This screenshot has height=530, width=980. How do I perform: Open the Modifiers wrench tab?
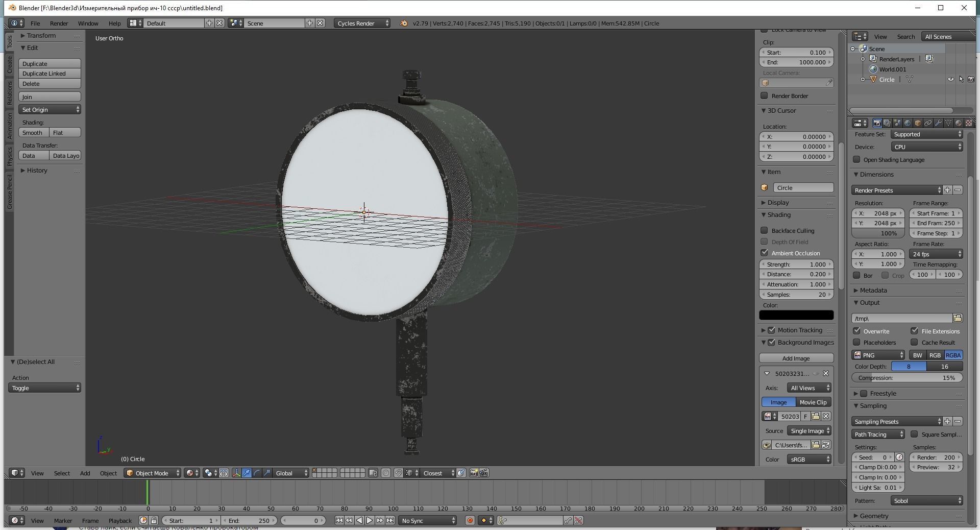click(938, 123)
